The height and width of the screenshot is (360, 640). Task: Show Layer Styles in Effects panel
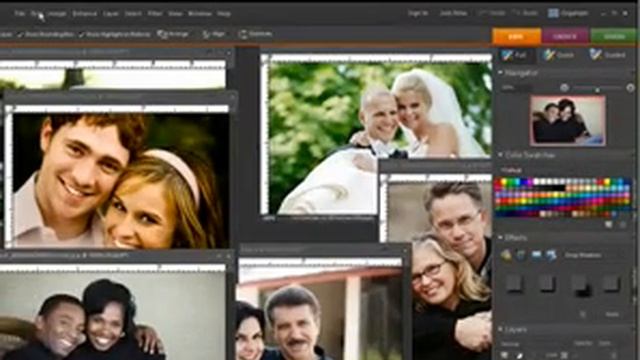click(x=521, y=256)
